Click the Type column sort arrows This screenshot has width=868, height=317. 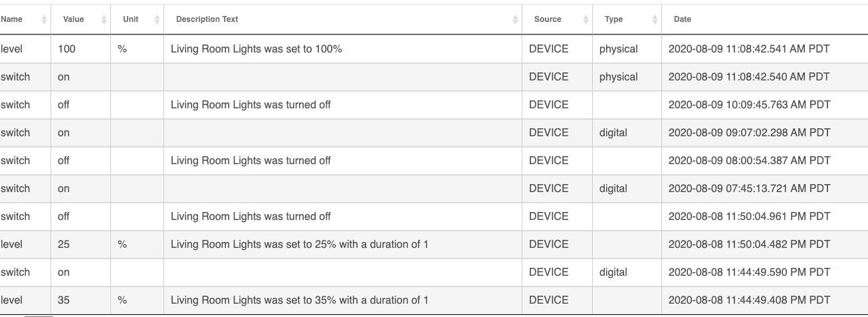(x=655, y=20)
